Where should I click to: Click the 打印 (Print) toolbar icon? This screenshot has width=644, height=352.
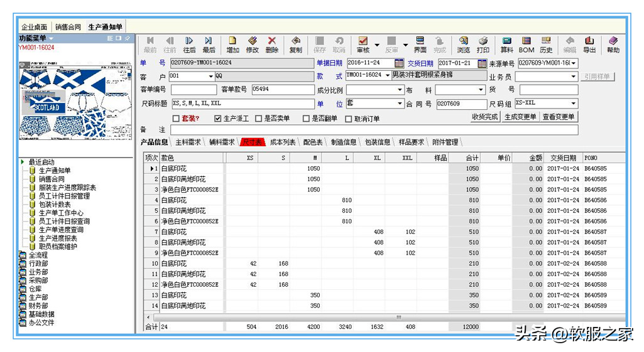click(x=483, y=45)
